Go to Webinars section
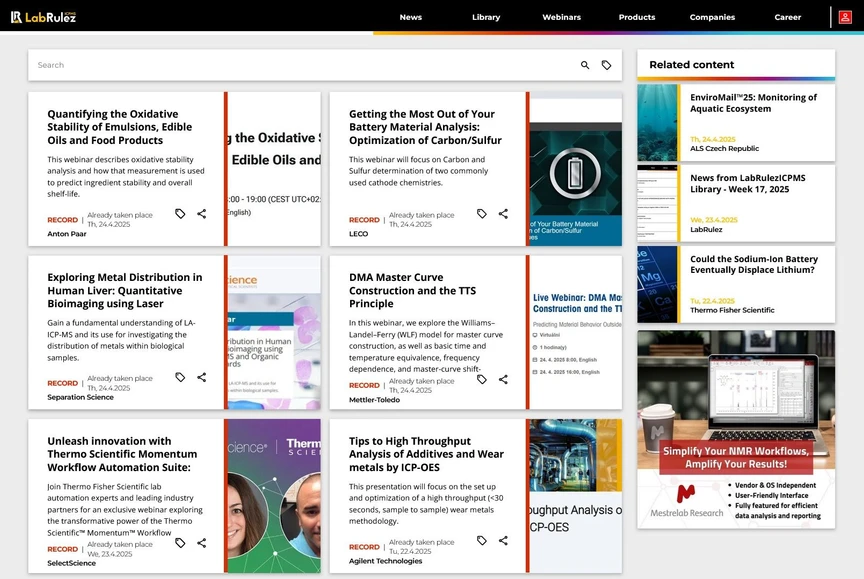Viewport: 864px width, 579px height. [x=561, y=17]
